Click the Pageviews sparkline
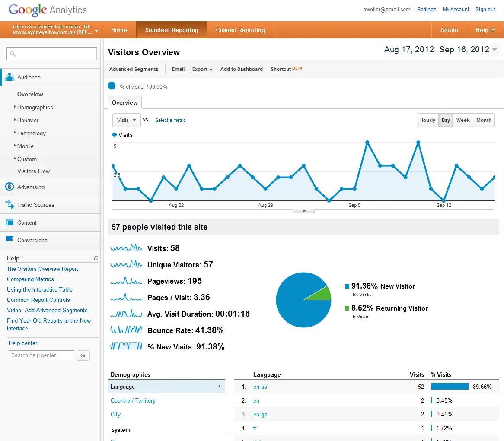Viewport: 504px width, 441px height. (126, 281)
